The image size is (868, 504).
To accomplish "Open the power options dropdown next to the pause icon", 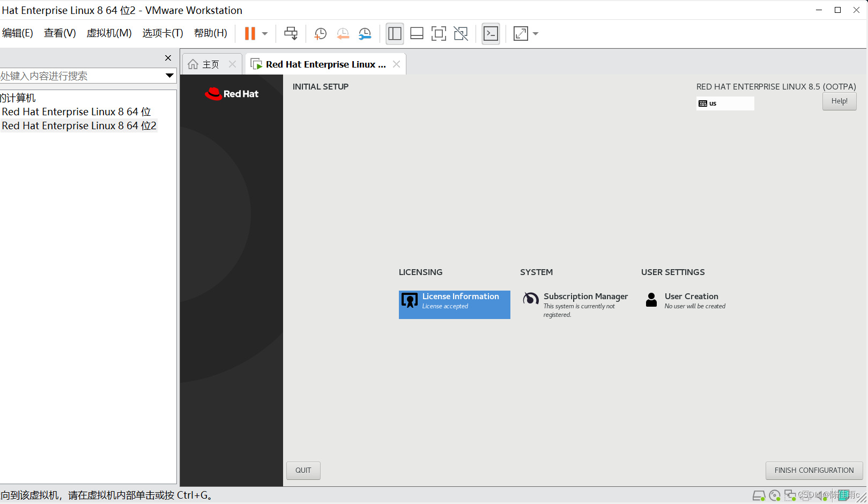I will pos(265,33).
